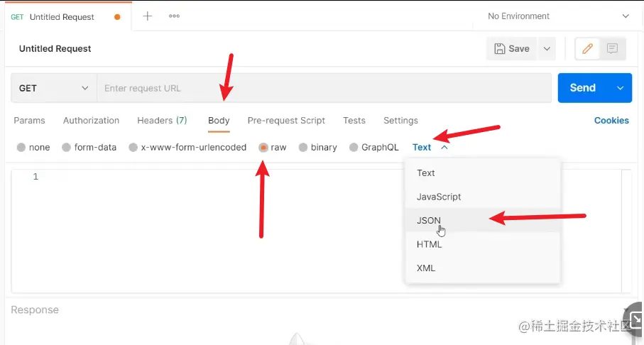Click the unsaved orange dot on request tab

117,17
